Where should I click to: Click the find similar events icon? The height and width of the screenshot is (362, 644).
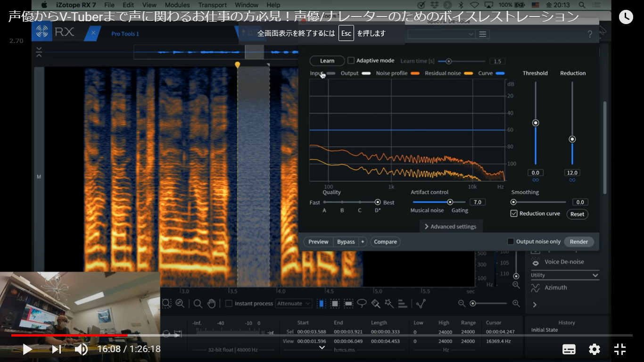coord(421,304)
